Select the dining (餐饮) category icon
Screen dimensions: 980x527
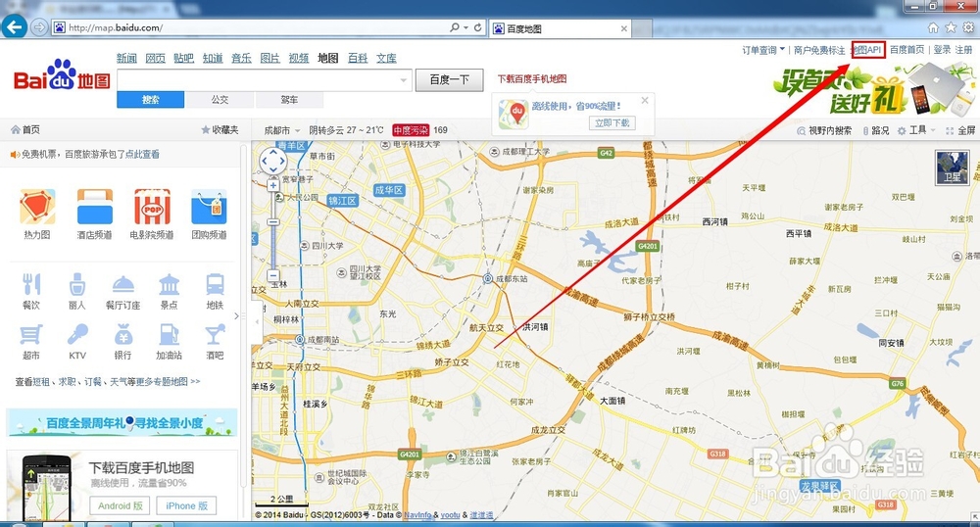(x=31, y=284)
